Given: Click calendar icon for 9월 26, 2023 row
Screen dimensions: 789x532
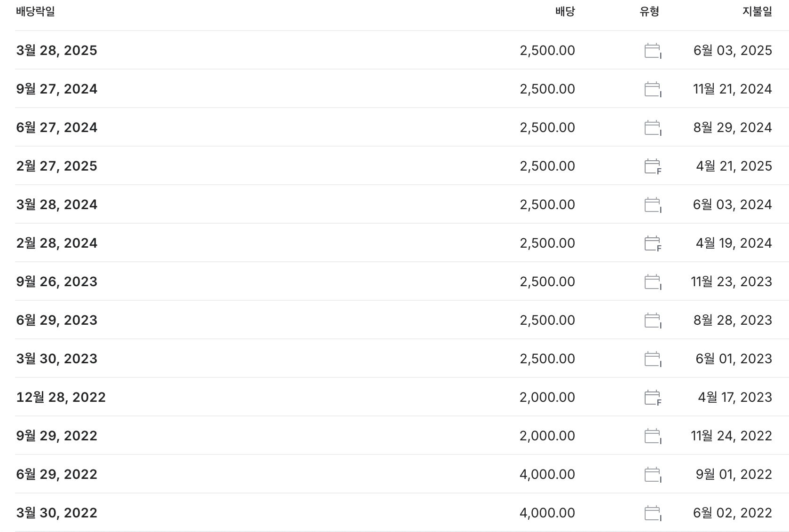Looking at the screenshot, I should click(652, 282).
